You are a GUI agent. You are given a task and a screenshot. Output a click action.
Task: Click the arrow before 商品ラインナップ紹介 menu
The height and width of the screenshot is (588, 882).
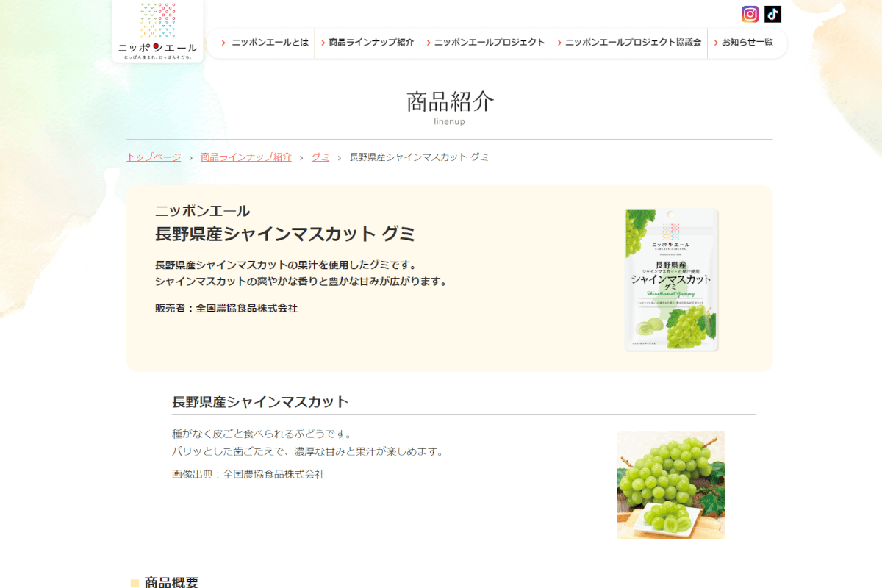point(323,43)
